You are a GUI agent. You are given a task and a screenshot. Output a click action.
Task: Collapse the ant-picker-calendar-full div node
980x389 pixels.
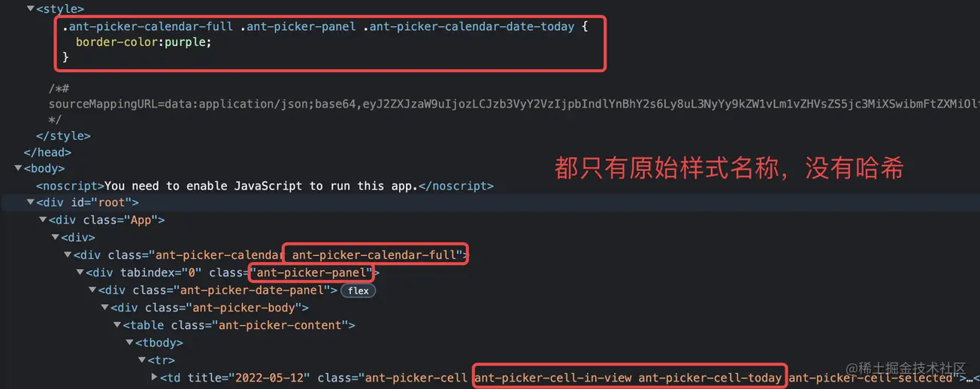(x=68, y=255)
